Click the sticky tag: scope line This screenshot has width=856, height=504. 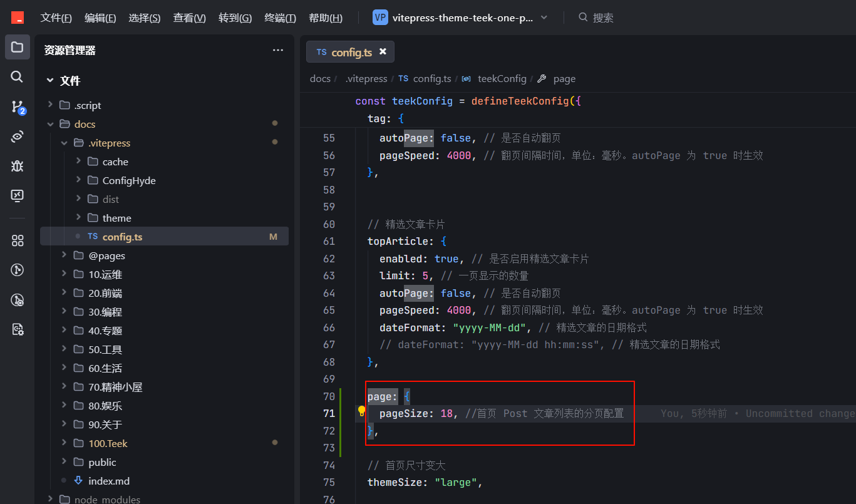point(386,118)
